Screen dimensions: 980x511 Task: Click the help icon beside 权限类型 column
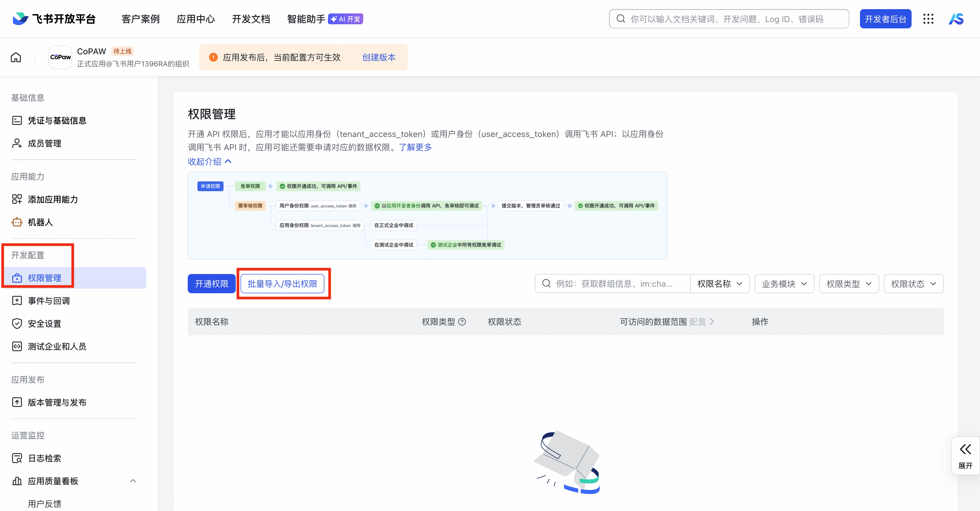462,322
